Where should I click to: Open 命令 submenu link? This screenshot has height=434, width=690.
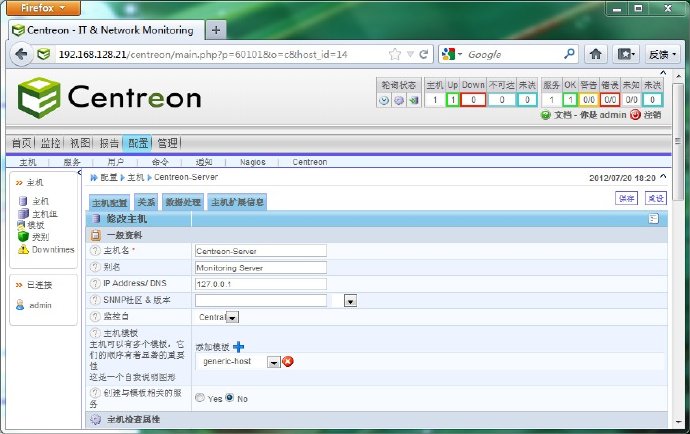[x=160, y=162]
